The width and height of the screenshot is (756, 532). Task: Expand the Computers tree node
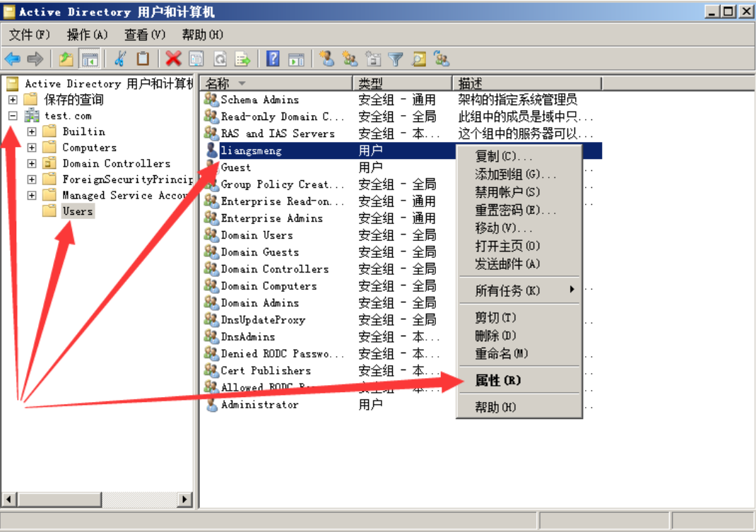point(31,148)
